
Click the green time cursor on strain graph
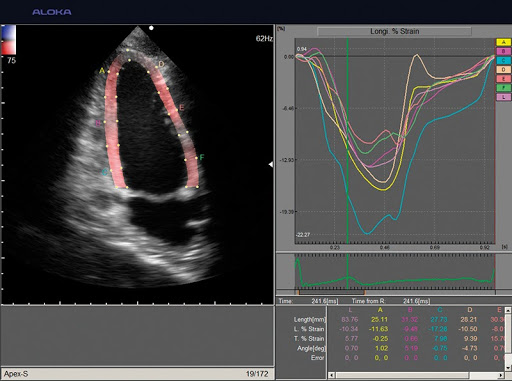[x=348, y=142]
